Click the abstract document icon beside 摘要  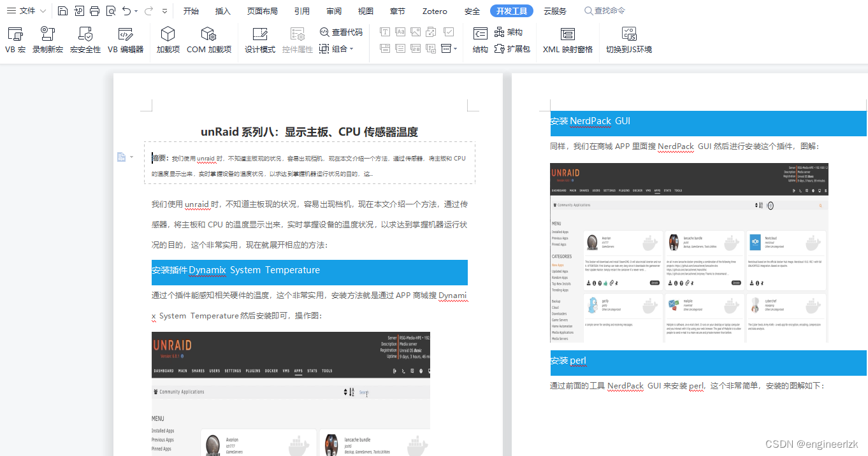pos(121,157)
